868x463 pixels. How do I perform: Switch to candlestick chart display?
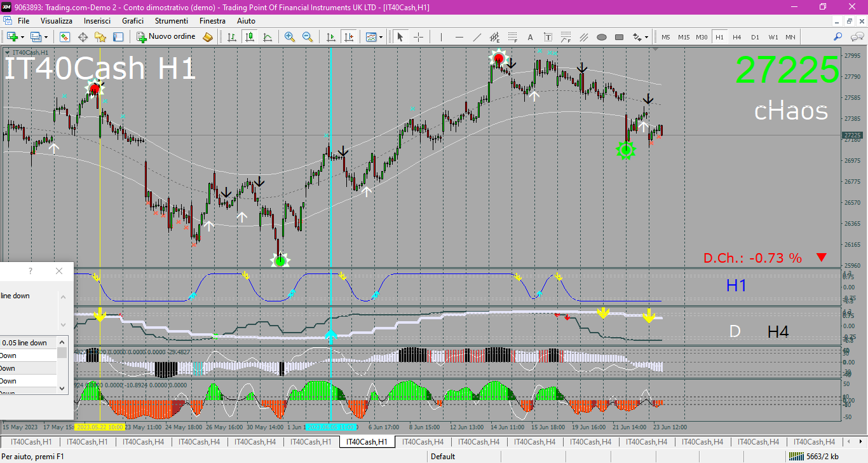pos(250,37)
